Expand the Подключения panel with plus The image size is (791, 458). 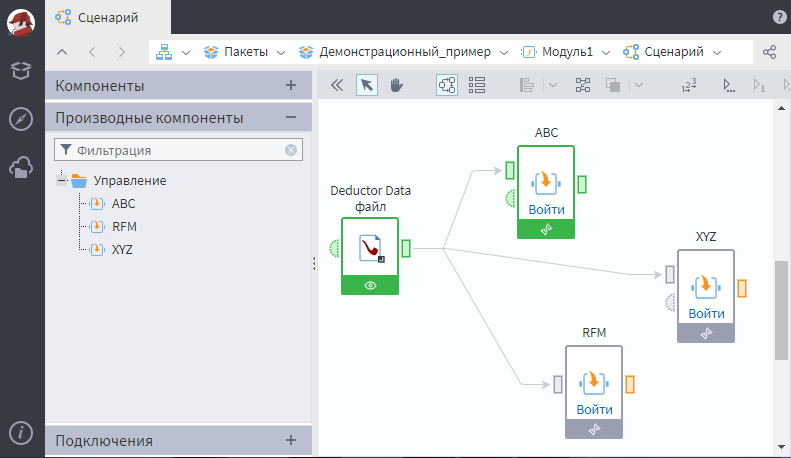[291, 440]
